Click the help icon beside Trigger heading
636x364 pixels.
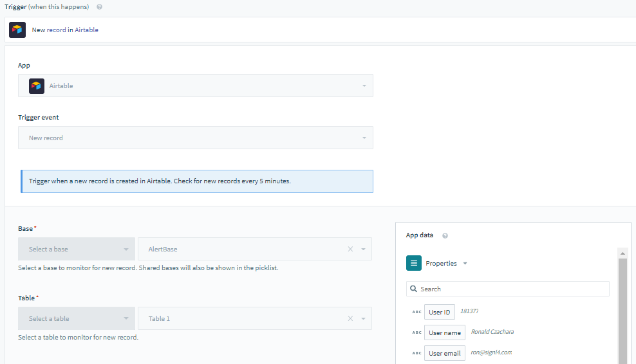click(x=99, y=7)
